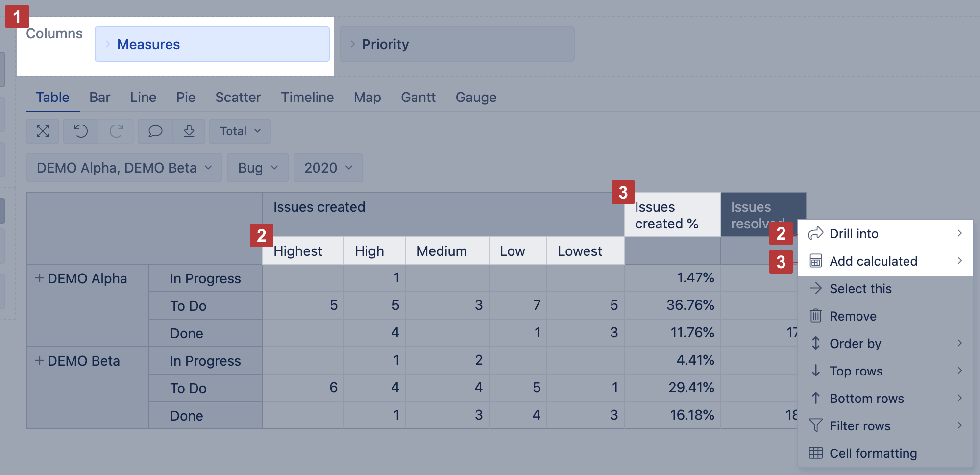Click the Priority dimension button
Viewport: 980px width, 475px height.
point(457,44)
